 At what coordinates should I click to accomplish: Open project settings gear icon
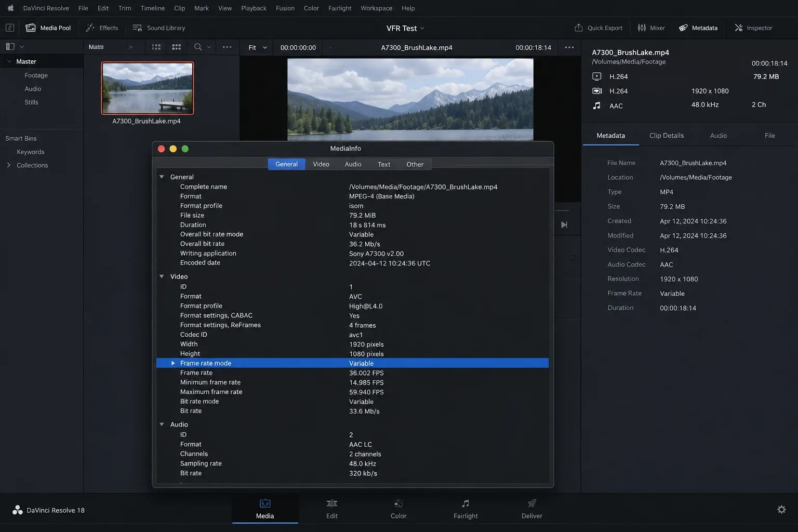pos(781,510)
